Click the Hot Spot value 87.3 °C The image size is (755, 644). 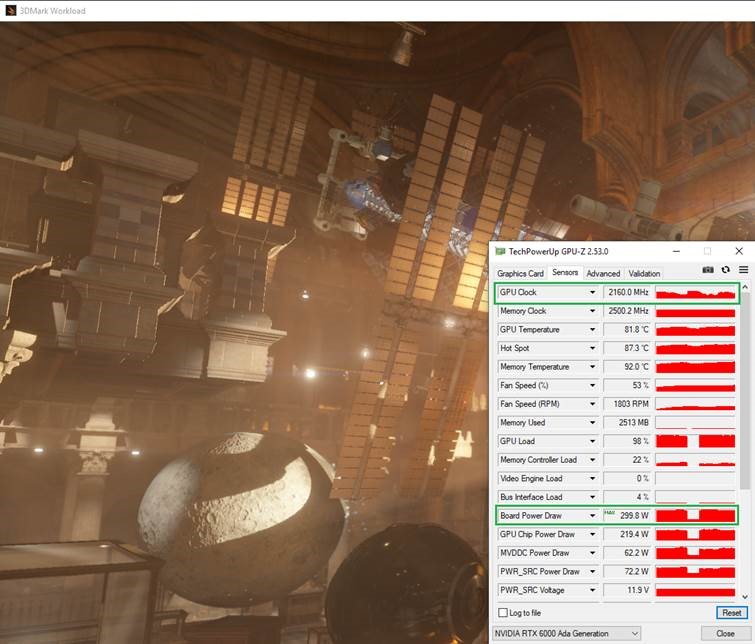pos(626,348)
